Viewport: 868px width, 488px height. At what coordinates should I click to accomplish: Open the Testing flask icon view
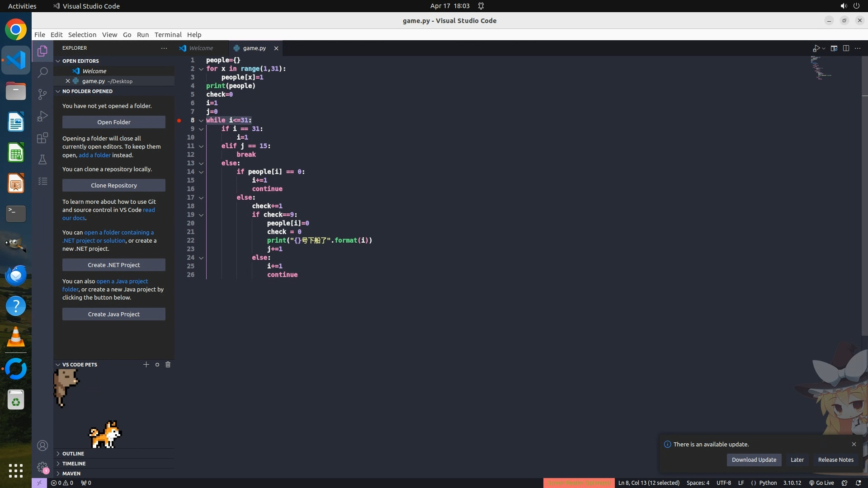42,160
